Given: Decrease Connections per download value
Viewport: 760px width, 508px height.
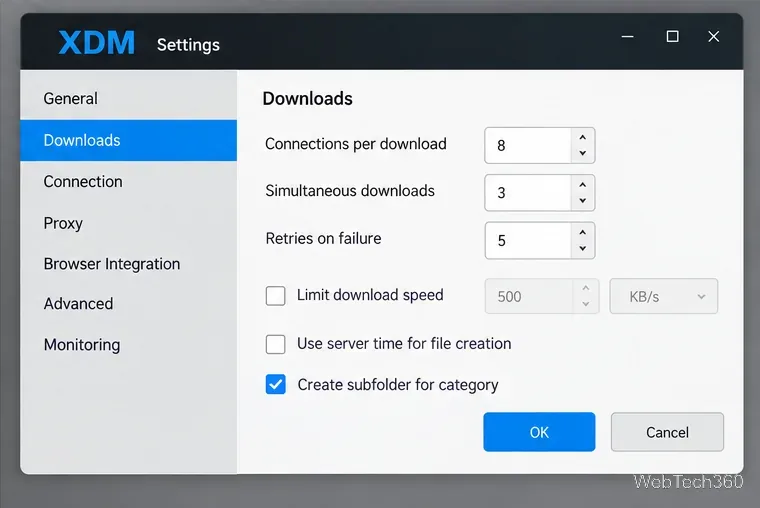Looking at the screenshot, I should pos(583,153).
